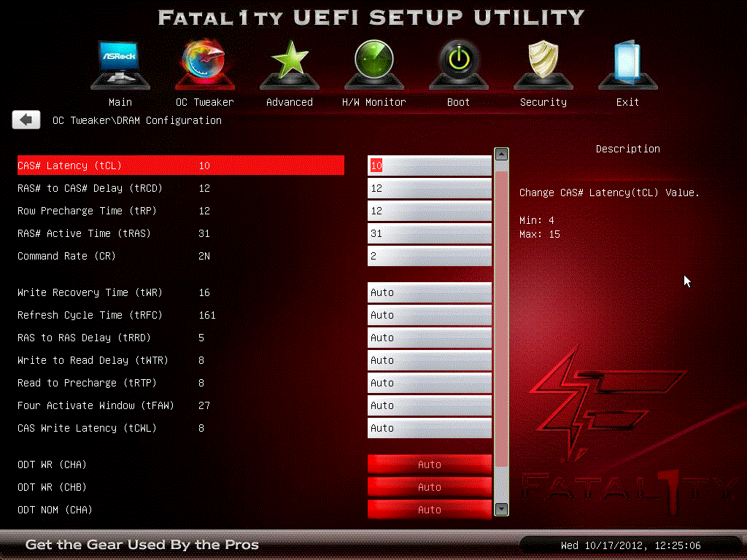The image size is (747, 560).
Task: Switch to the Main tab label
Action: (x=120, y=102)
